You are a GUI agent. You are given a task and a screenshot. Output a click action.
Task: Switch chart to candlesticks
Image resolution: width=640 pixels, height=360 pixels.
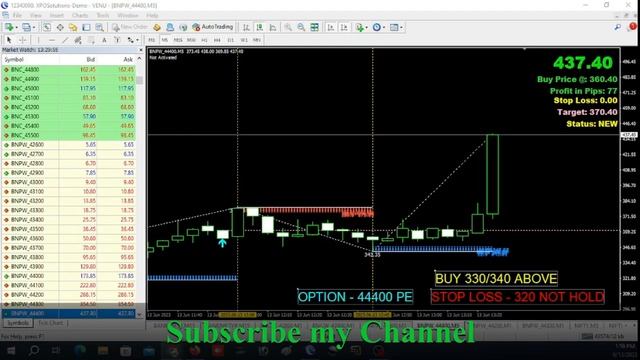click(x=260, y=27)
